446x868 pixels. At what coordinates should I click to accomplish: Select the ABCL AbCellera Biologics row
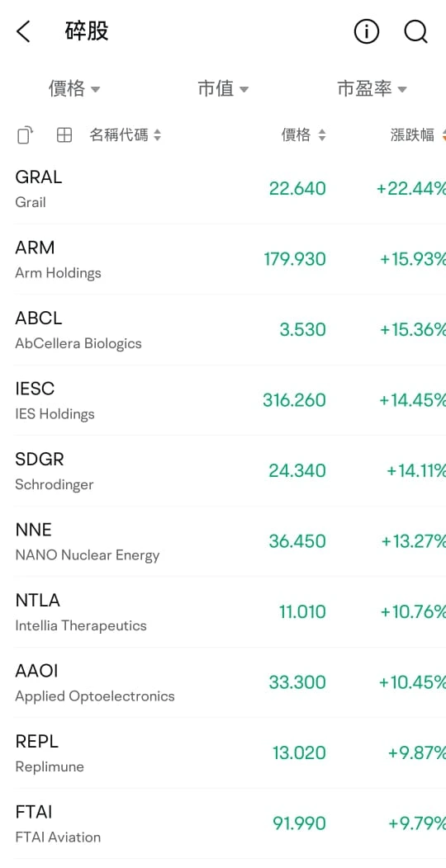[x=223, y=330]
